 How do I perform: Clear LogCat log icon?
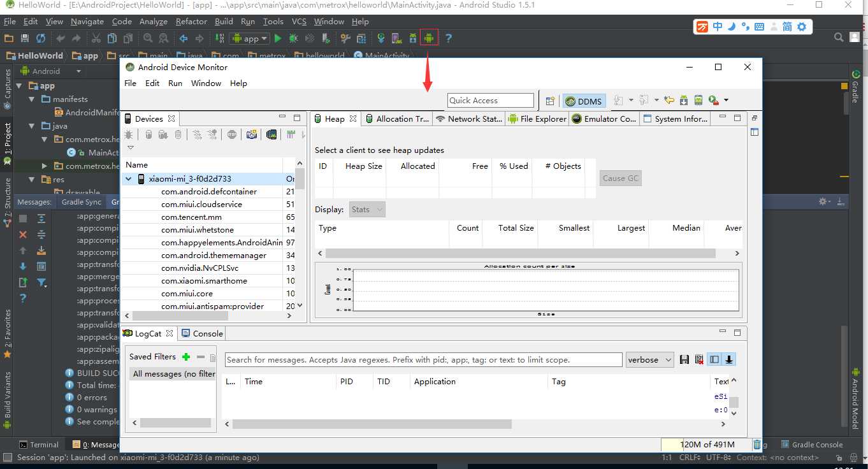(699, 359)
